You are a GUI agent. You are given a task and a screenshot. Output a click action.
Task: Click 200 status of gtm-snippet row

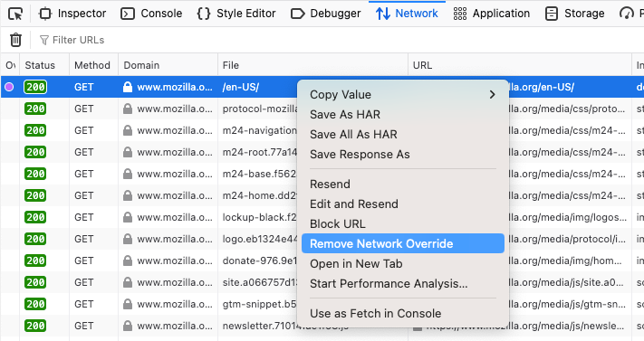(x=35, y=304)
